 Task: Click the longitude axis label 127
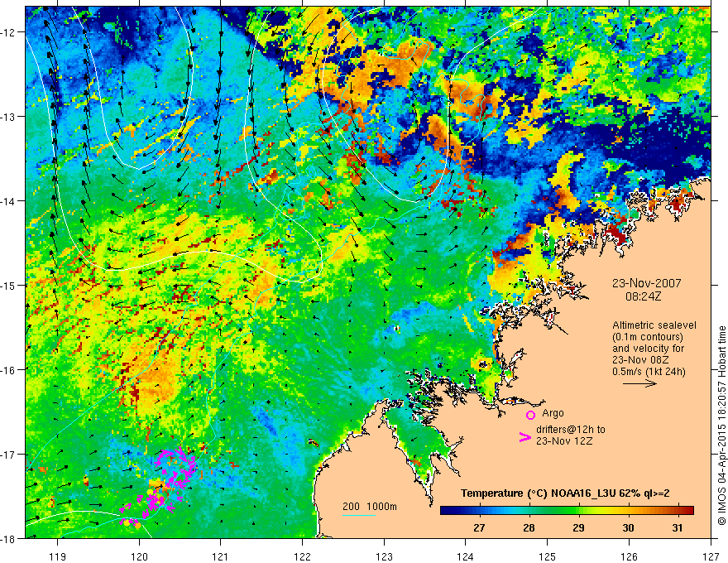click(711, 556)
